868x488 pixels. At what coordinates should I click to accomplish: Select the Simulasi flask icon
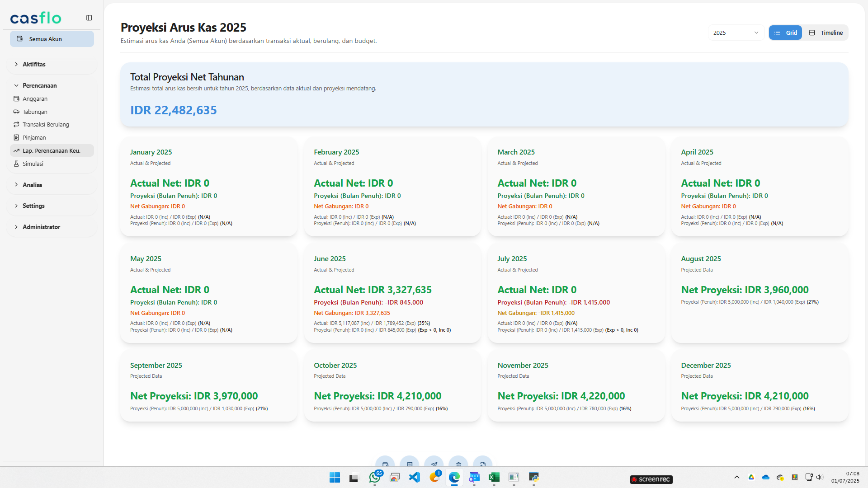[x=16, y=164]
